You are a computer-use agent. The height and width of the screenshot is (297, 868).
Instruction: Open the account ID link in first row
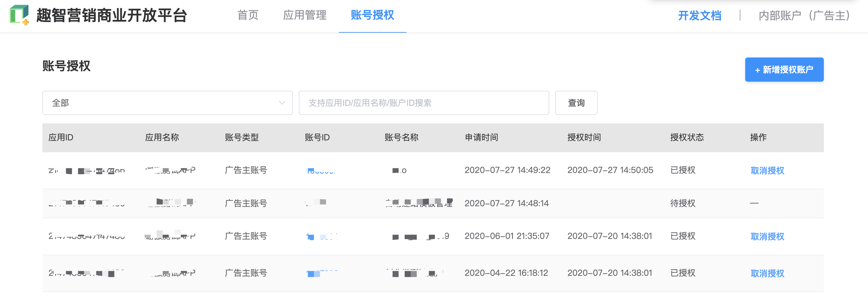(x=321, y=171)
